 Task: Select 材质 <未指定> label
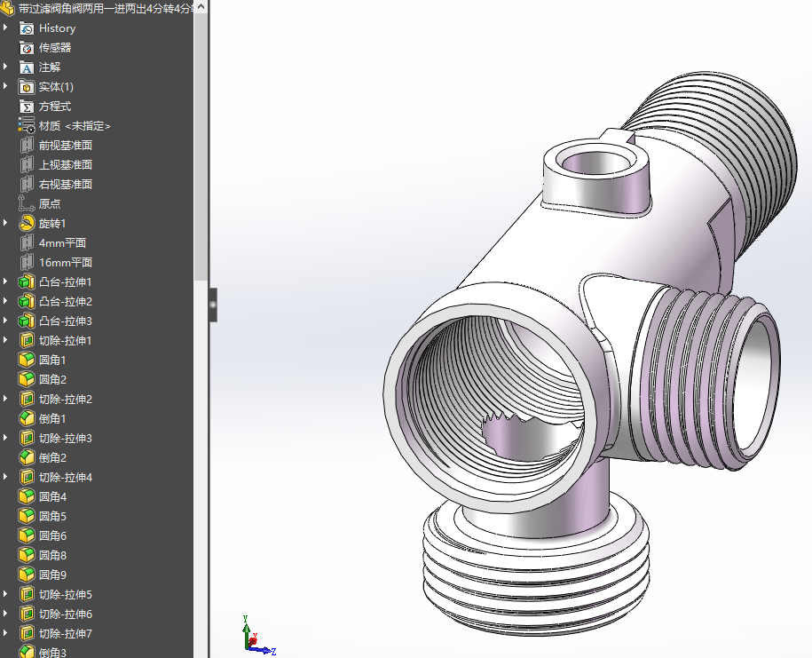pos(75,126)
